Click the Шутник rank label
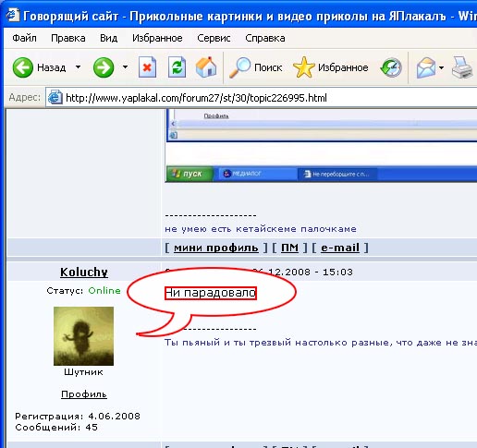 point(83,372)
